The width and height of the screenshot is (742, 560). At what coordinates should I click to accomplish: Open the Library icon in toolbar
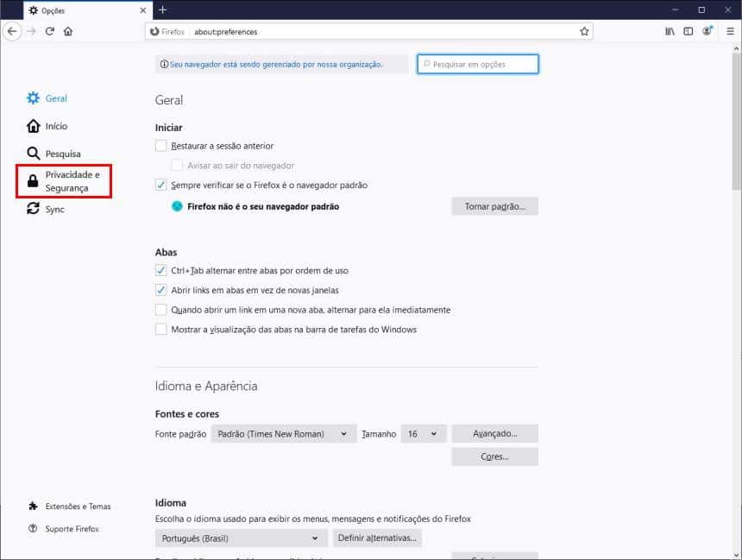point(670,32)
